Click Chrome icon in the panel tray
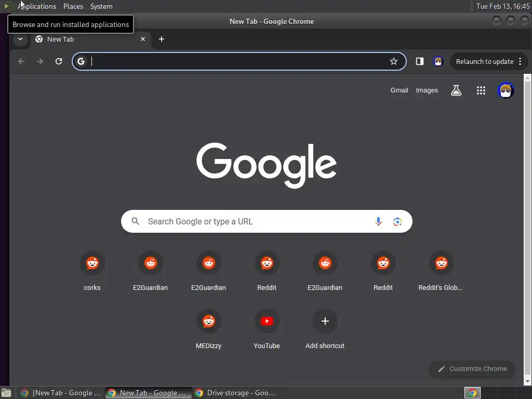Image resolution: width=532 pixels, height=399 pixels. tap(472, 393)
